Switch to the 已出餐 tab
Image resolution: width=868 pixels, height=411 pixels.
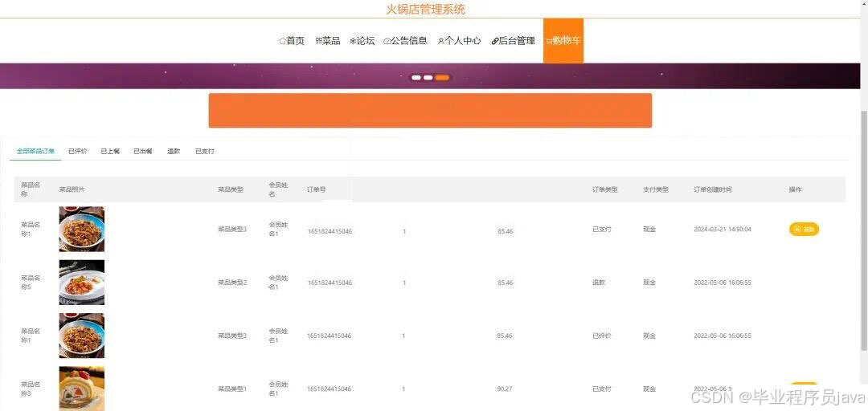[143, 151]
